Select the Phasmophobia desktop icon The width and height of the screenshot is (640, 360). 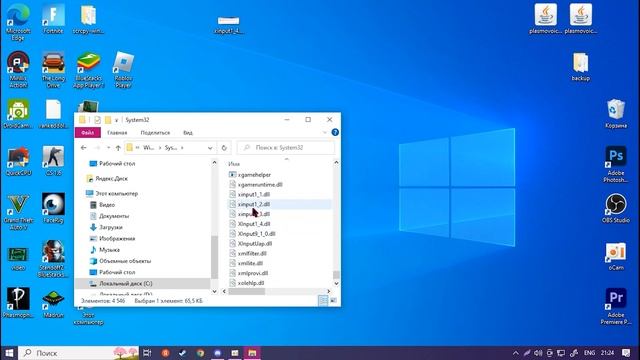click(18, 303)
